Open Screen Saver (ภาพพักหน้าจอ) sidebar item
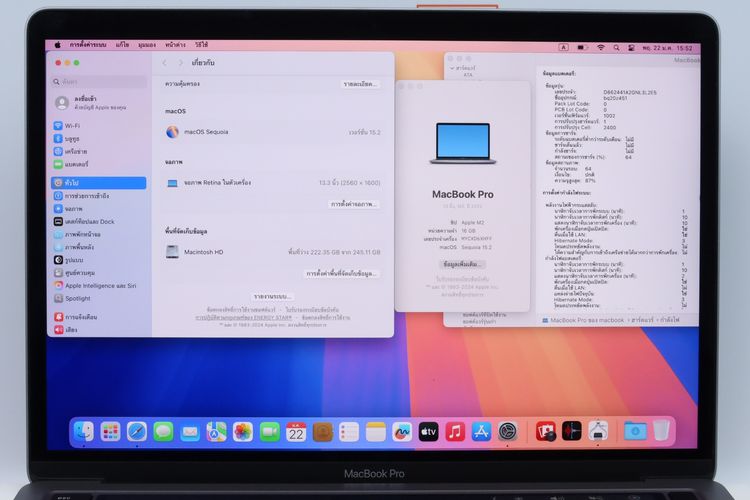Screen dimensions: 750x500 click(99, 234)
